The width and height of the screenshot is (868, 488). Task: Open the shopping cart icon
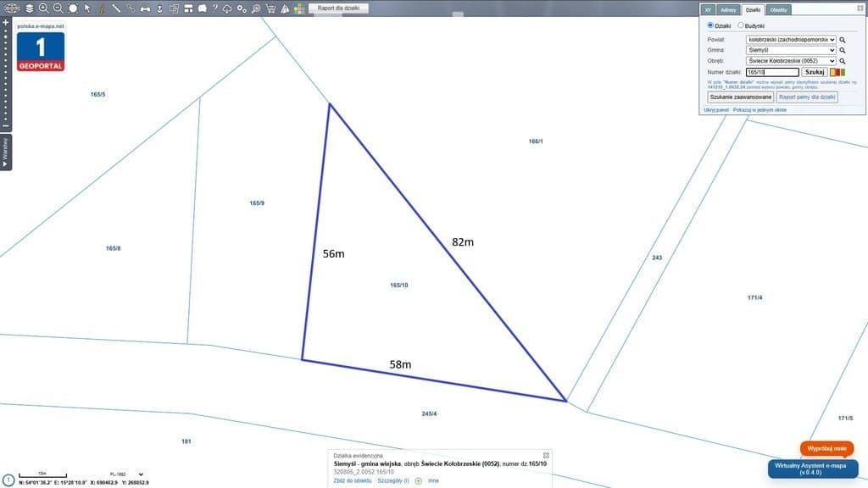[x=270, y=8]
